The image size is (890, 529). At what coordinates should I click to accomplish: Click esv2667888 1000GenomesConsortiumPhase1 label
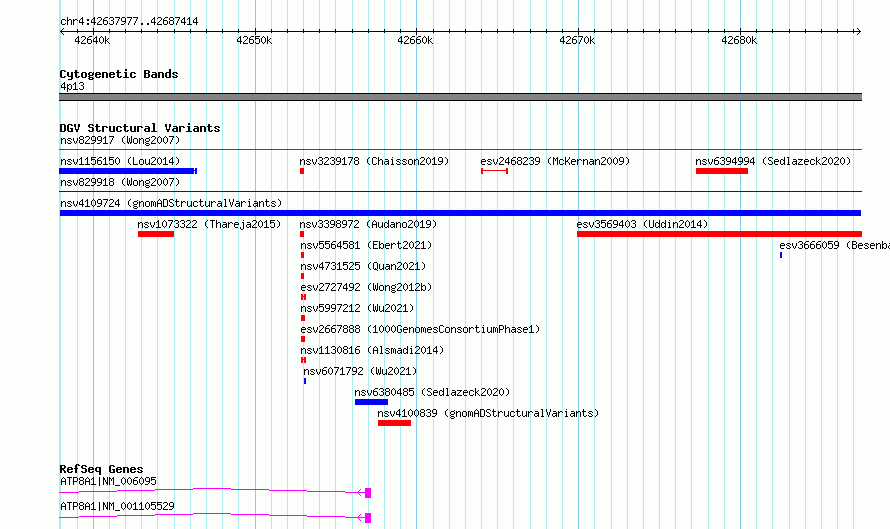[420, 329]
